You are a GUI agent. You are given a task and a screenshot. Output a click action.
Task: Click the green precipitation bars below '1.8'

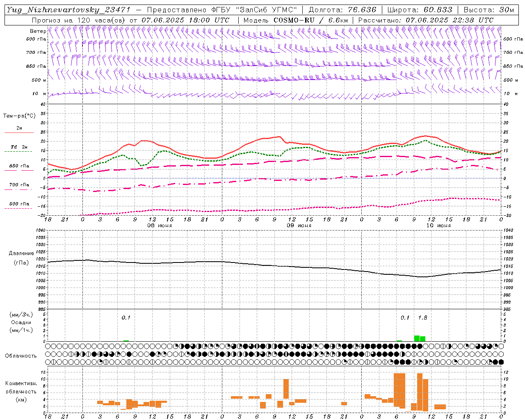(420, 338)
